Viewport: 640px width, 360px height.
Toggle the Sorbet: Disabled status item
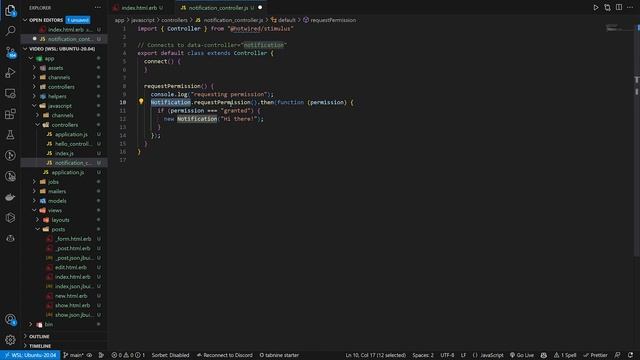(x=170, y=355)
